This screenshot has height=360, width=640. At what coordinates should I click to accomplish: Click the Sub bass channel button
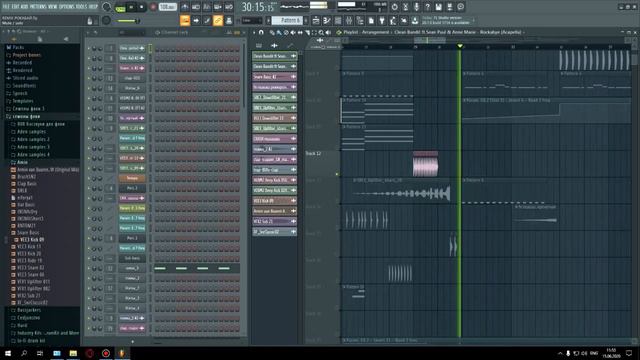coord(132,258)
